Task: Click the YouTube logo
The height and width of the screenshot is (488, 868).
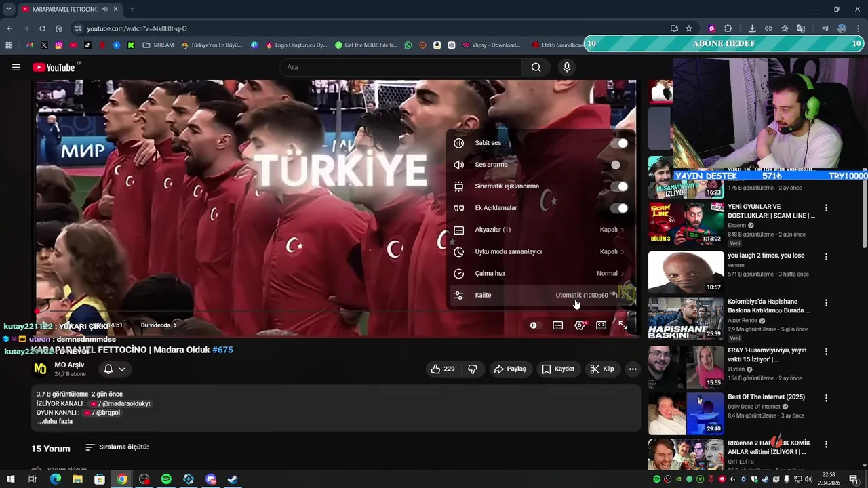Action: (54, 67)
